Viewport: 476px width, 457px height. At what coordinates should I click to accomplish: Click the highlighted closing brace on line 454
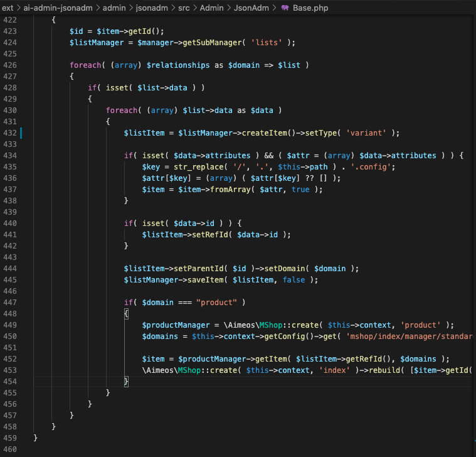point(126,382)
